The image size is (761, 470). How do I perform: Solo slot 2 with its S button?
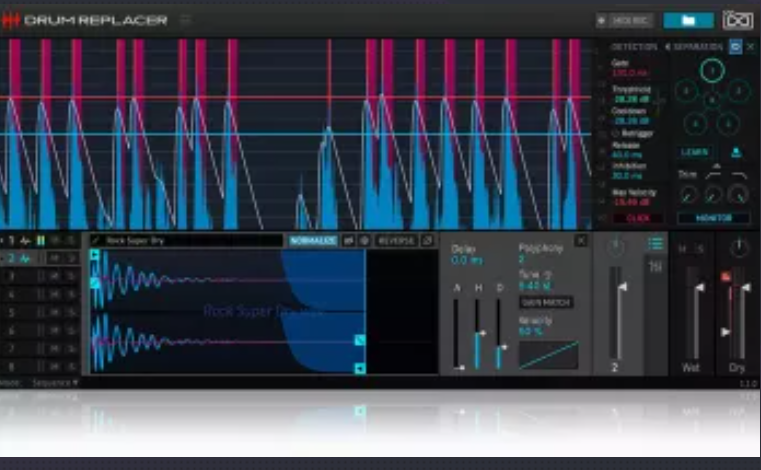pos(70,258)
